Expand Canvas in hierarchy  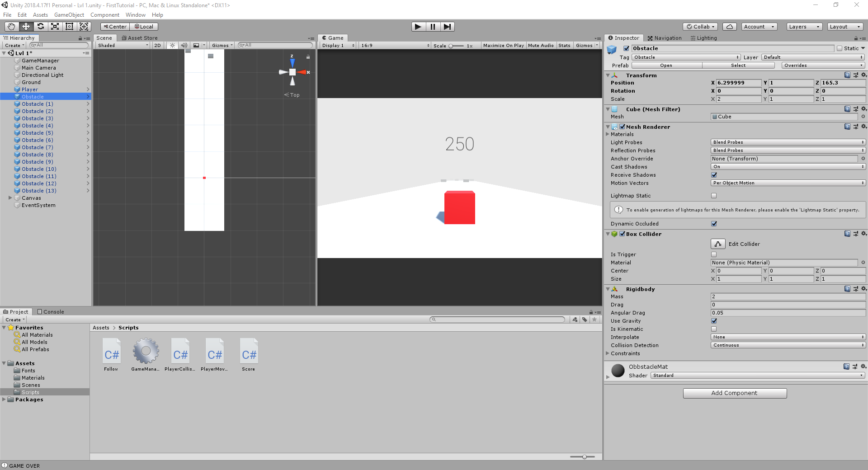click(x=10, y=198)
